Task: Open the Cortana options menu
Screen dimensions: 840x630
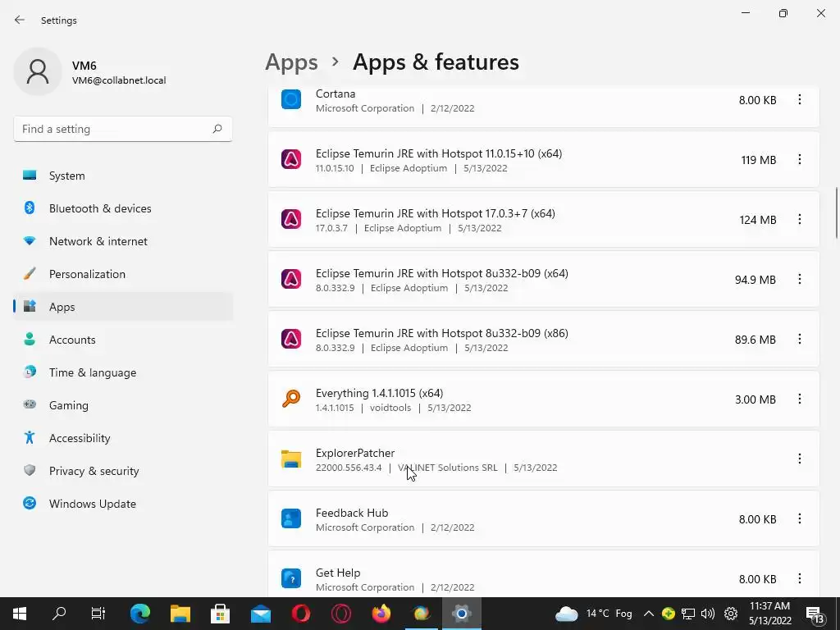Action: tap(799, 99)
